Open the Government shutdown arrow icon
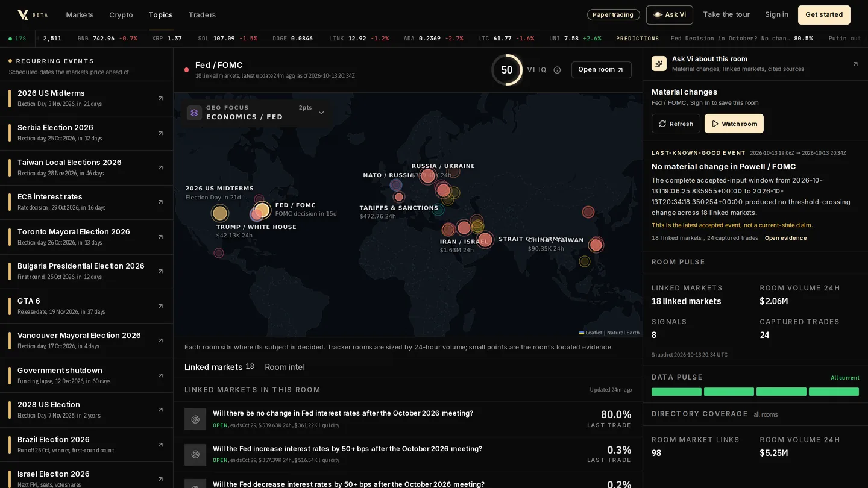This screenshot has width=868, height=488. point(160,375)
